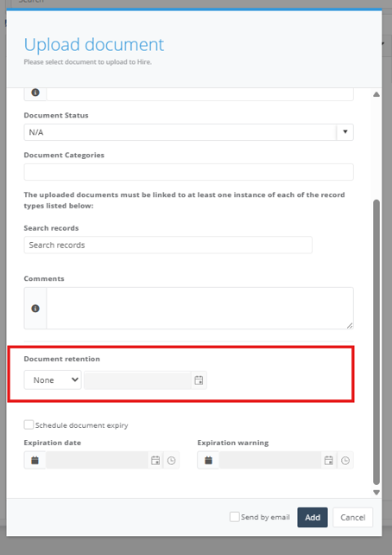Click the info icon in Comments box

[x=35, y=309]
